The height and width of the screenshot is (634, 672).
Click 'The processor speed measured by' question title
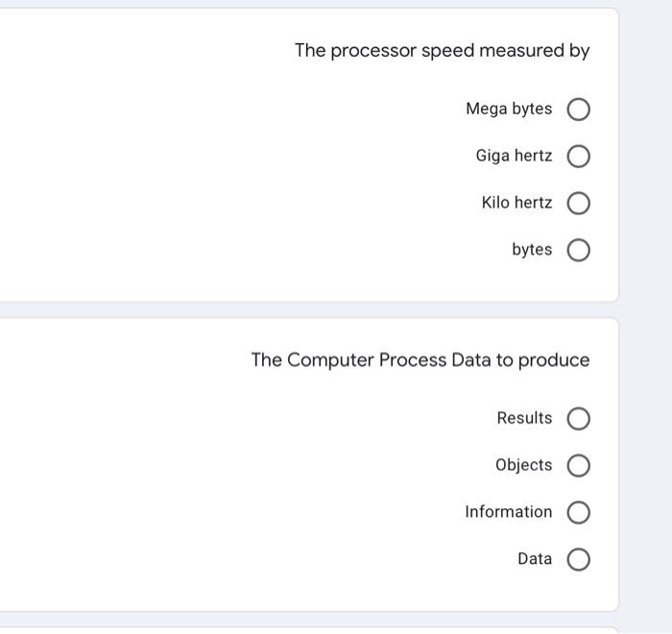point(442,51)
